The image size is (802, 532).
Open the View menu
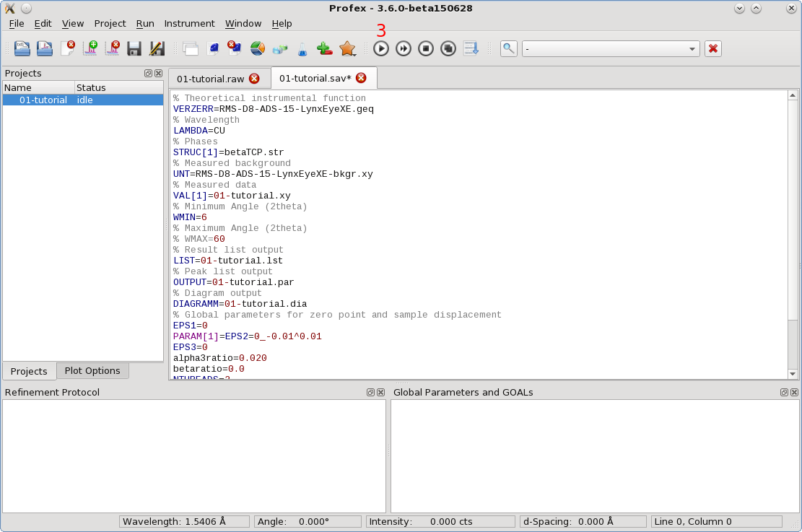tap(73, 24)
